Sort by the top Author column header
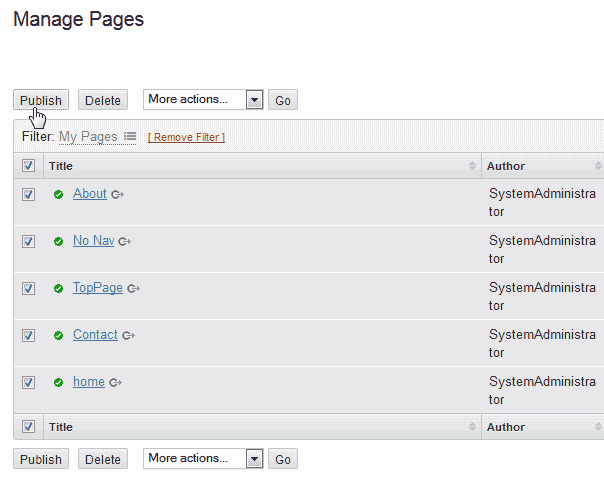 506,166
